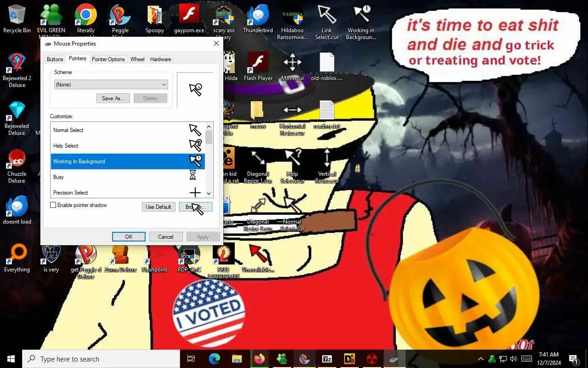Select the Move.cur file icon

coord(292,67)
